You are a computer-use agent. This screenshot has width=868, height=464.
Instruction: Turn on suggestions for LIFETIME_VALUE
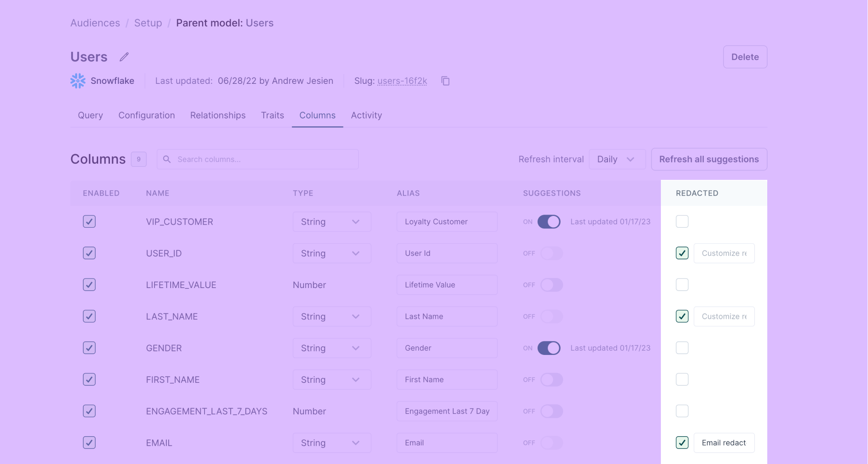click(x=551, y=285)
